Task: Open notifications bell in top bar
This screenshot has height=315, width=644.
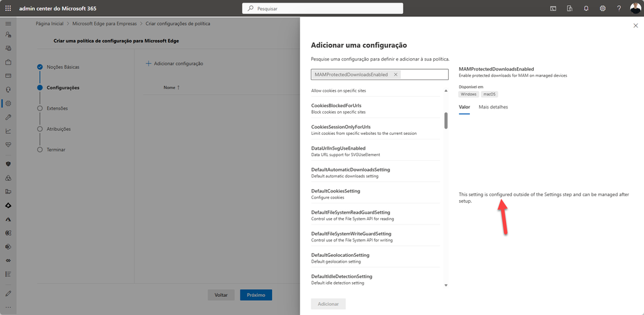Action: pyautogui.click(x=586, y=8)
